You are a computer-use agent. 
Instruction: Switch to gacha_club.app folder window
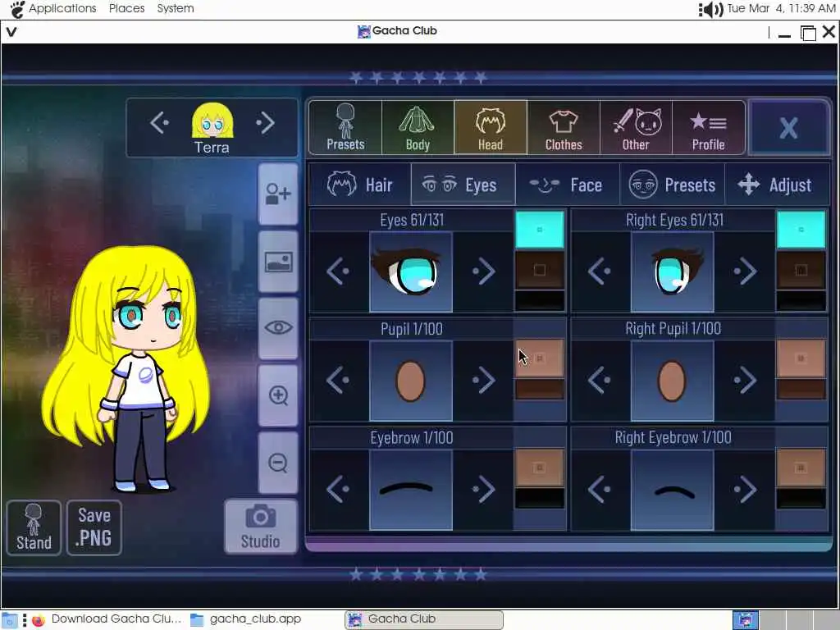(246, 619)
